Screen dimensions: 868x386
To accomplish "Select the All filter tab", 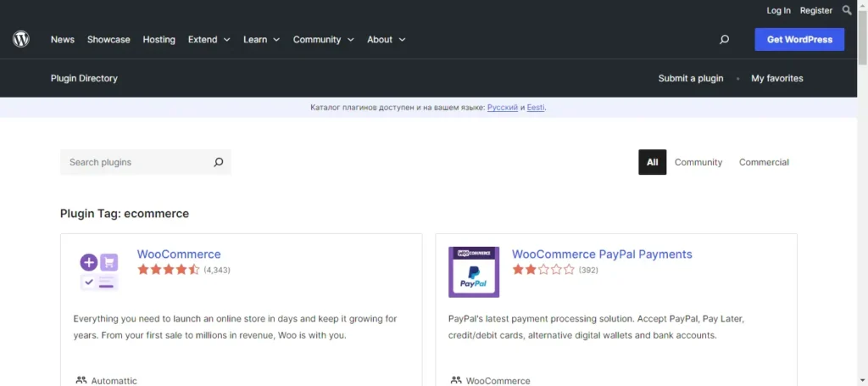I will click(x=652, y=162).
